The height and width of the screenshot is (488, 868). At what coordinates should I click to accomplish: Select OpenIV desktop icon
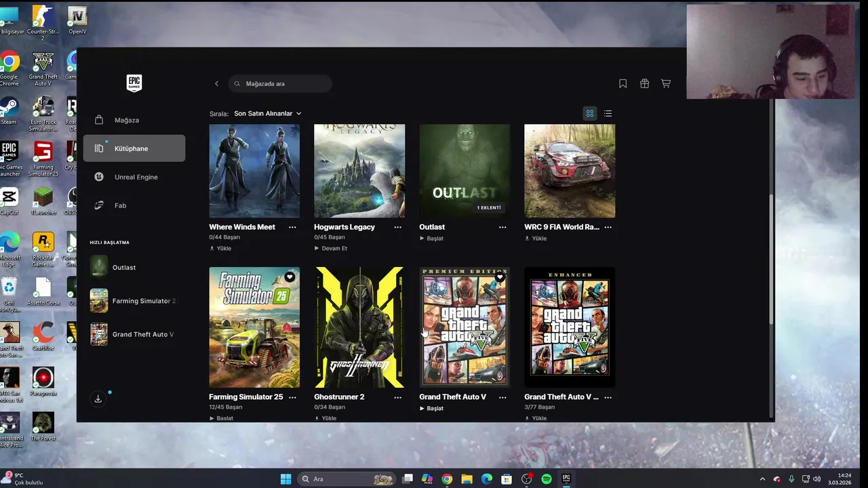[77, 21]
